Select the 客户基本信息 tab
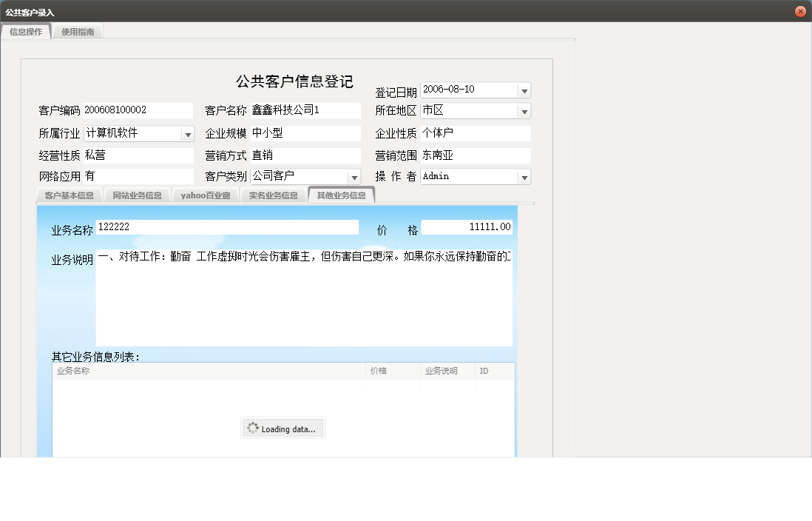812x521 pixels. (69, 195)
